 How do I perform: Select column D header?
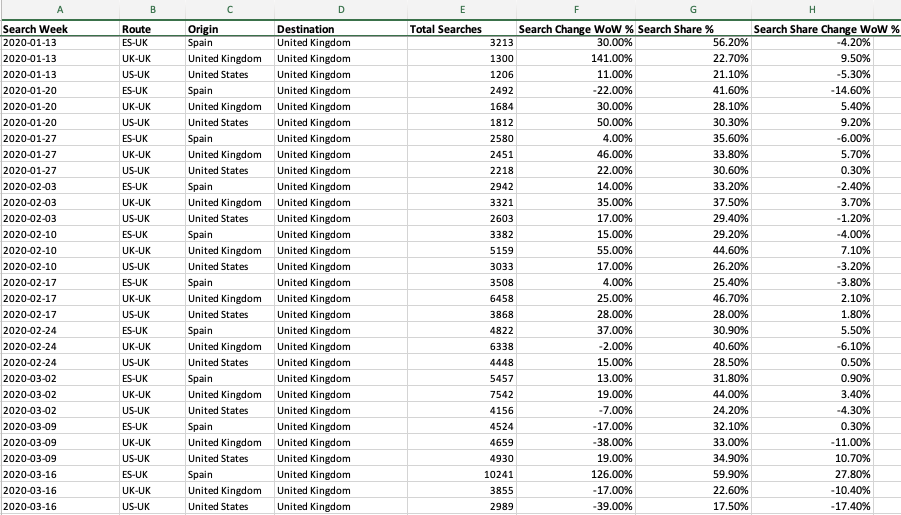click(341, 9)
